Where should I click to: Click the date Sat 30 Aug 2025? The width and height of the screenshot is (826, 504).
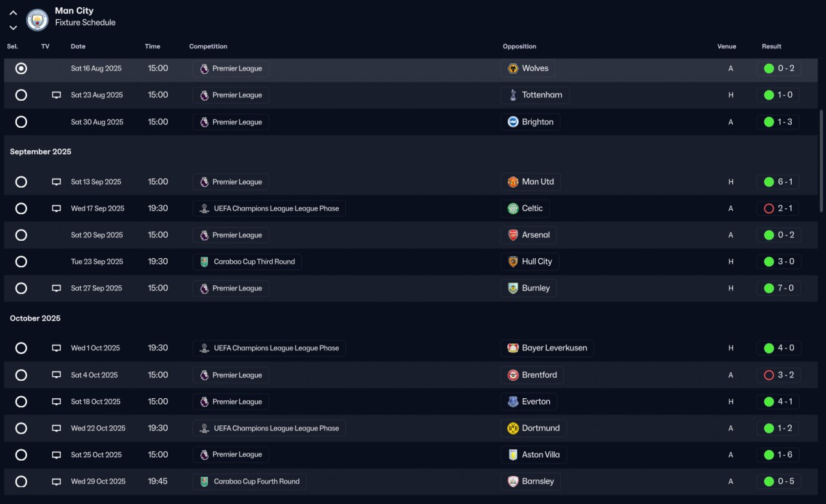click(96, 122)
